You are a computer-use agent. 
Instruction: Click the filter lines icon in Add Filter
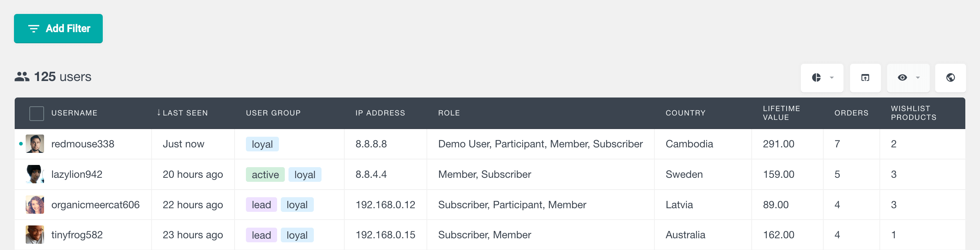tap(33, 29)
